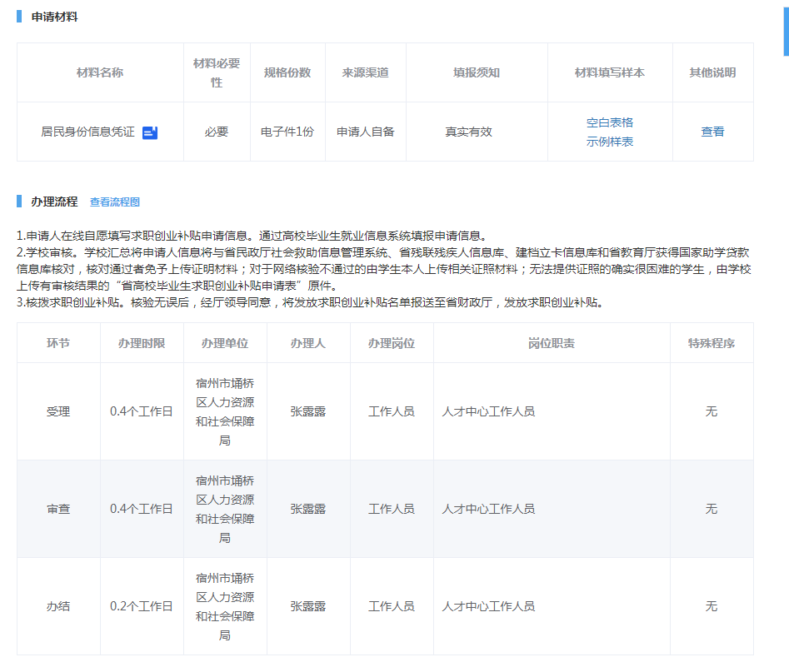Select the 办理流程 section heading
Image resolution: width=789 pixels, height=672 pixels.
54,202
